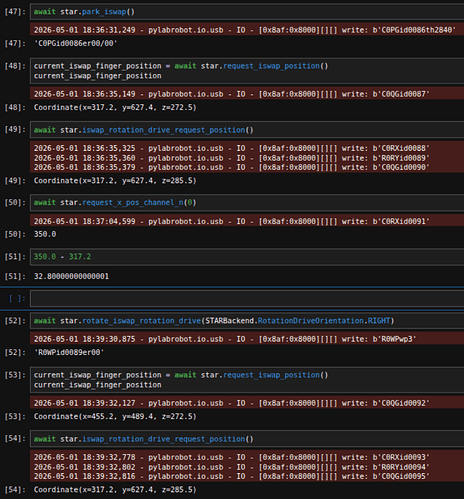The height and width of the screenshot is (499, 464).
Task: Focus the empty unexecuted code cell
Action: pos(247,298)
